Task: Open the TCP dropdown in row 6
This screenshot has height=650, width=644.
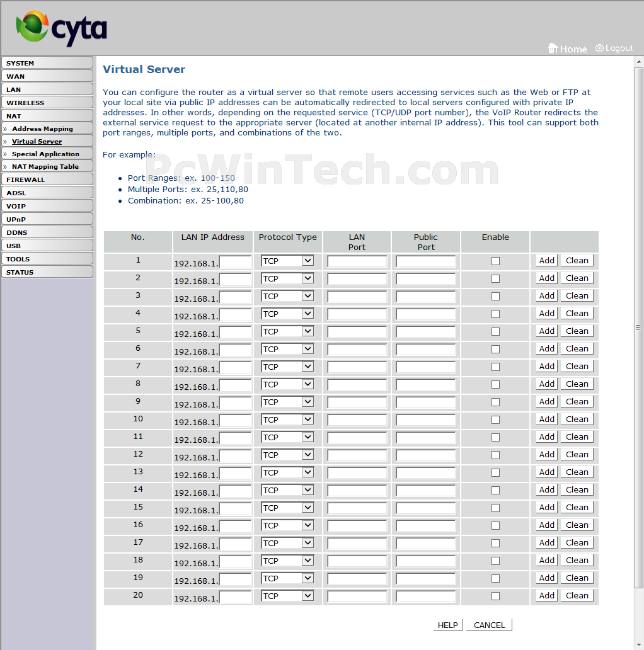Action: [x=287, y=349]
